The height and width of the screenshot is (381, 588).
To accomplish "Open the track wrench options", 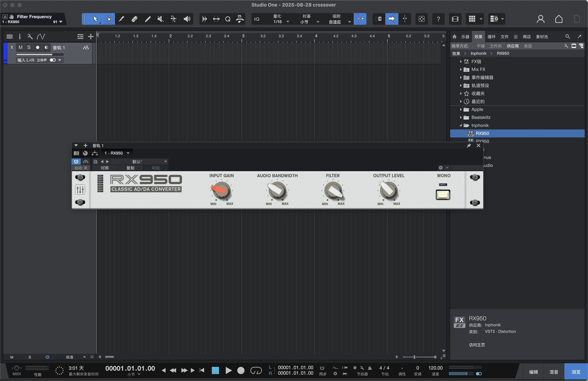I will pos(30,37).
